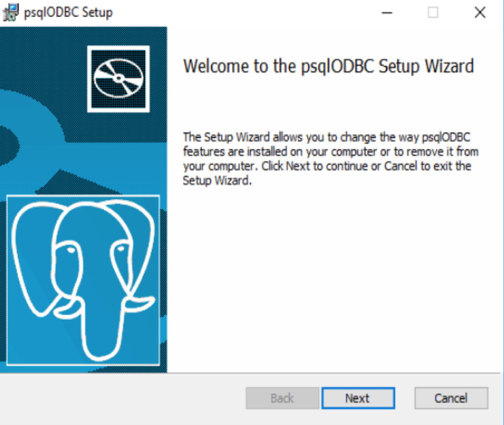
Task: Click the PostgreSQL elephant logo
Action: pos(83,280)
